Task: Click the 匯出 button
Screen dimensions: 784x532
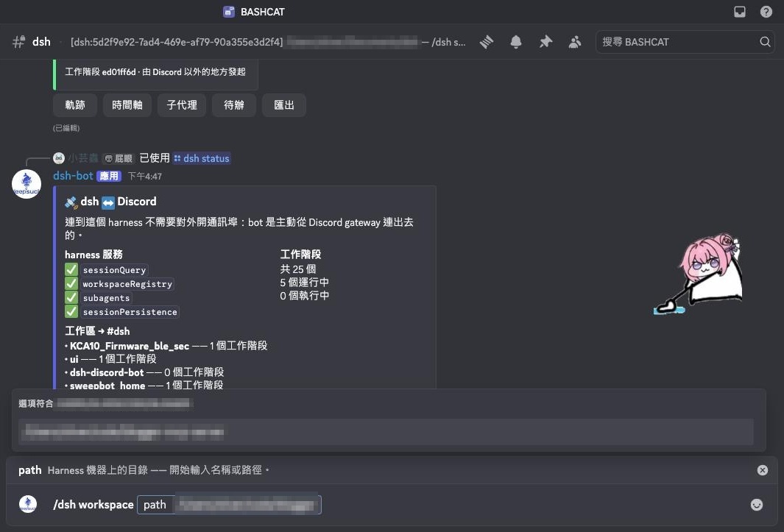Action: [284, 105]
